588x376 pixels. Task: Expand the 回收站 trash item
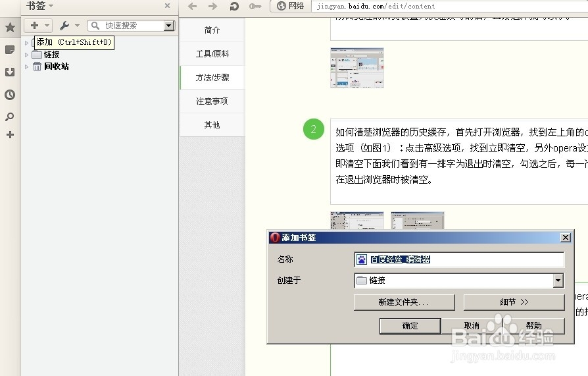click(x=26, y=67)
